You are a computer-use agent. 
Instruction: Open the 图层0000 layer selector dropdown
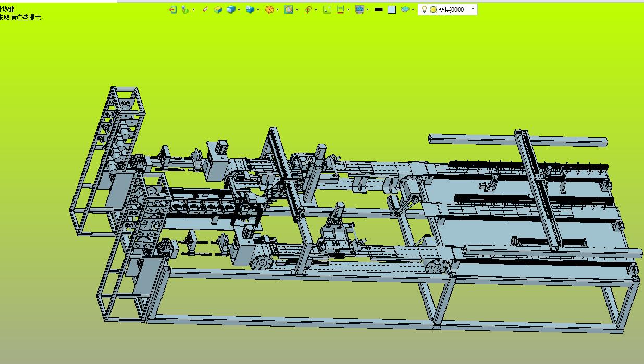pyautogui.click(x=473, y=9)
